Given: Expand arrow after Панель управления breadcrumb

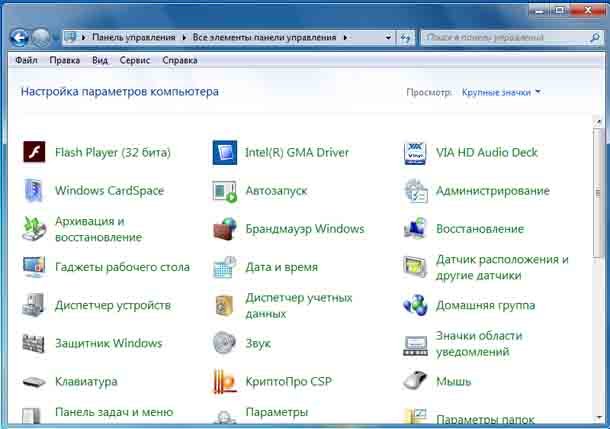Looking at the screenshot, I should (x=184, y=38).
